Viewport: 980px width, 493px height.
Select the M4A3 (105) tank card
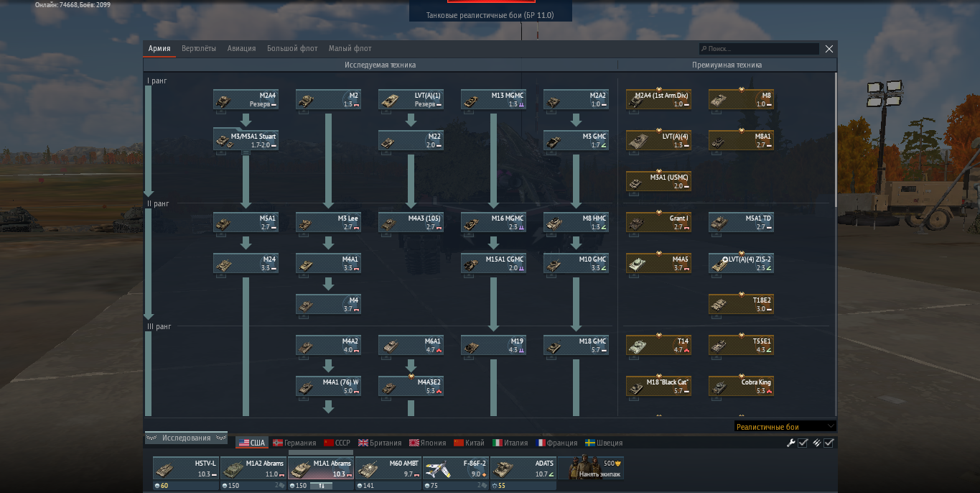click(x=411, y=222)
